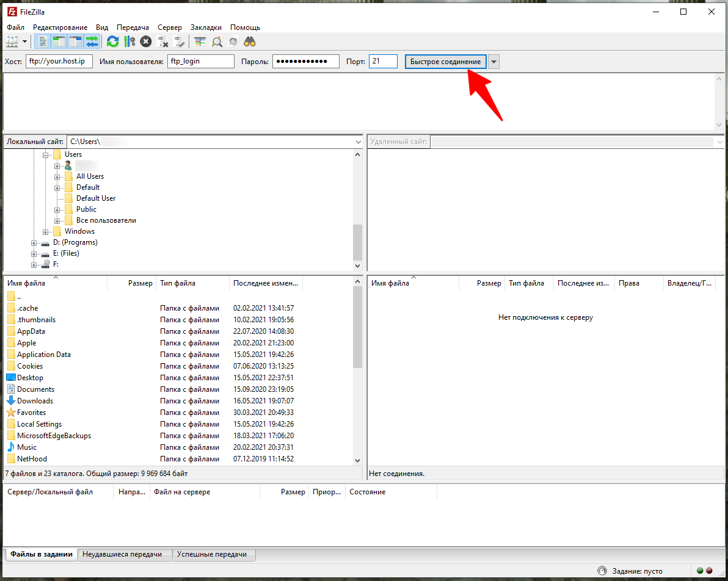Toggle local directory tree view

[59, 41]
